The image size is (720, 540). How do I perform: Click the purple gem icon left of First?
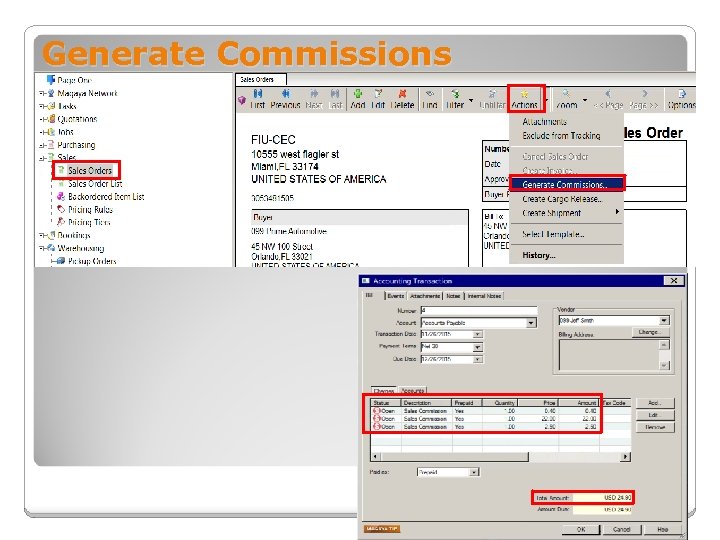(x=242, y=100)
